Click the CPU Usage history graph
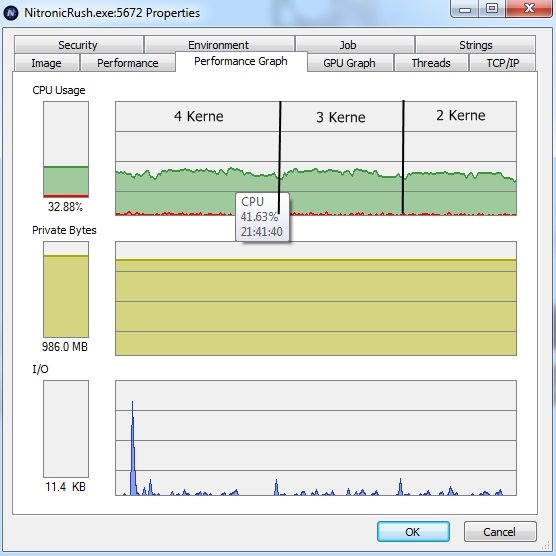Screen dimensions: 556x556 pos(316,158)
